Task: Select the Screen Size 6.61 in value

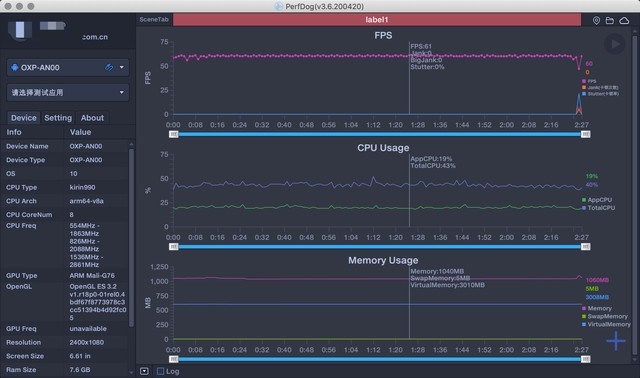Action: (80, 356)
